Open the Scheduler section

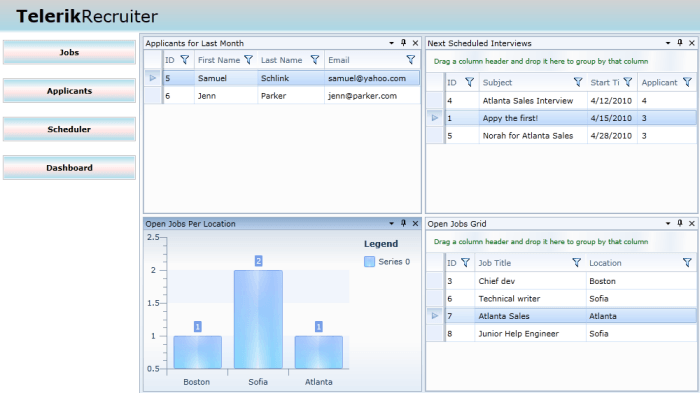coord(69,129)
